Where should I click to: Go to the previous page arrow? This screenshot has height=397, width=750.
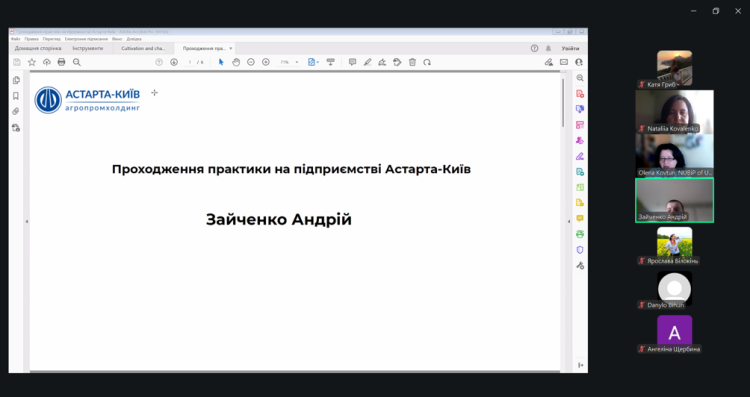(x=159, y=62)
